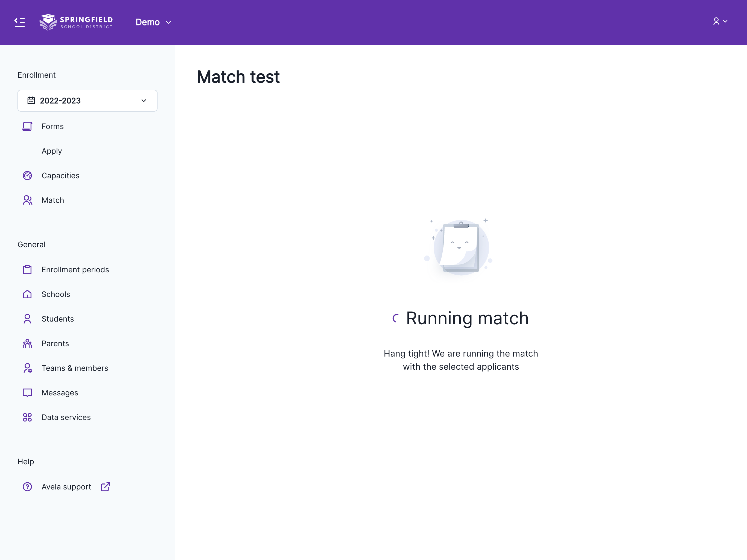This screenshot has width=747, height=560.
Task: Click the calendar icon in the year selector
Action: tap(31, 101)
